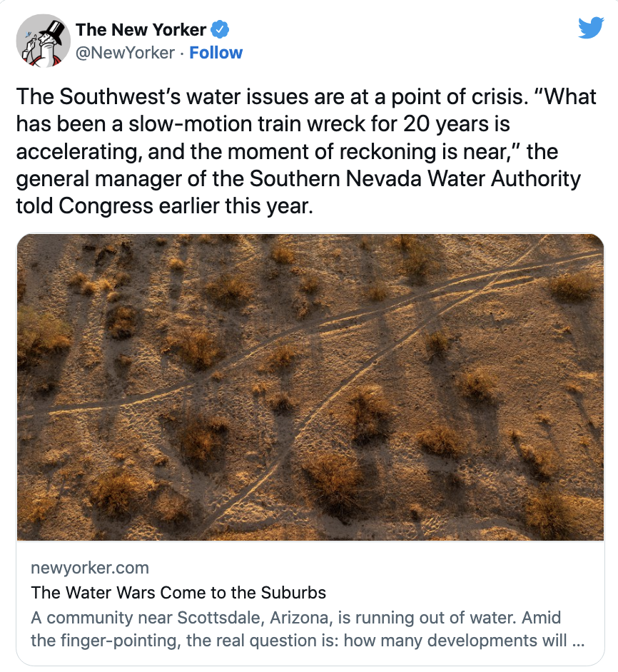Open "The Water Wars Come to the Suburbs" headline
Screen dimensions: 618x672
coord(178,592)
